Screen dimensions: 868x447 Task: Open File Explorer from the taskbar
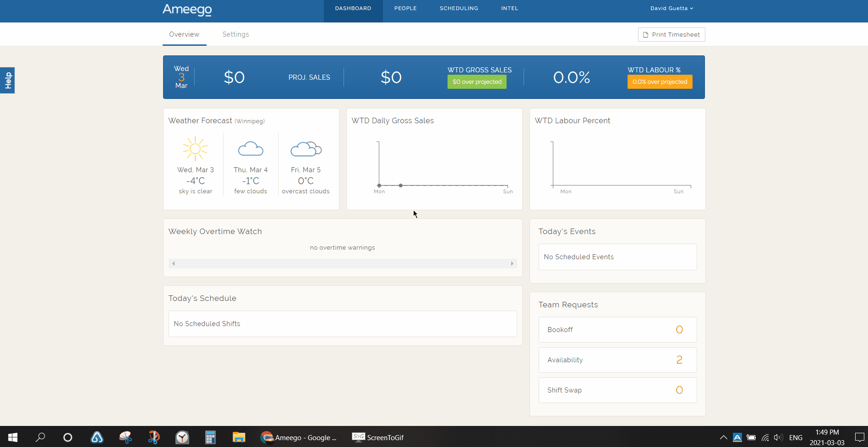pos(239,437)
